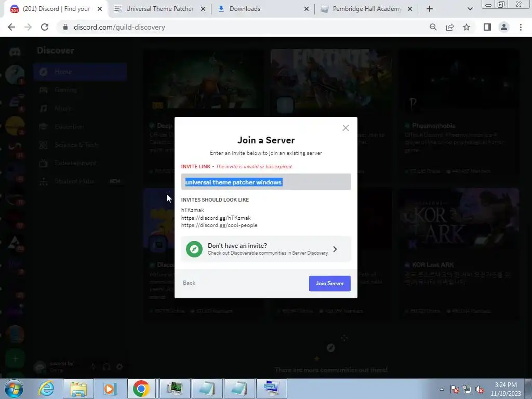Close the Downloads tab
This screenshot has height=399, width=532.
pos(306,9)
